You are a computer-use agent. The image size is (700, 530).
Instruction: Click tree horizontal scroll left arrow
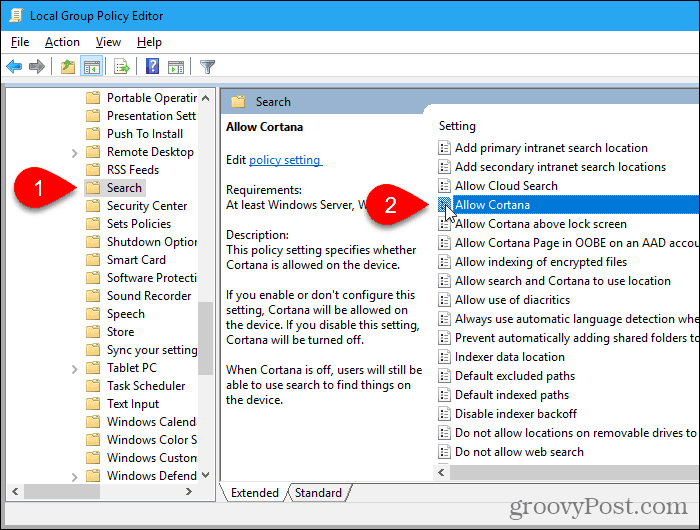(x=16, y=492)
